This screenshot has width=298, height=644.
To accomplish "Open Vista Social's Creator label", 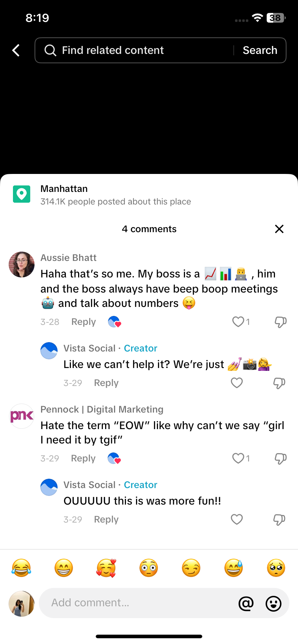I will tap(140, 348).
